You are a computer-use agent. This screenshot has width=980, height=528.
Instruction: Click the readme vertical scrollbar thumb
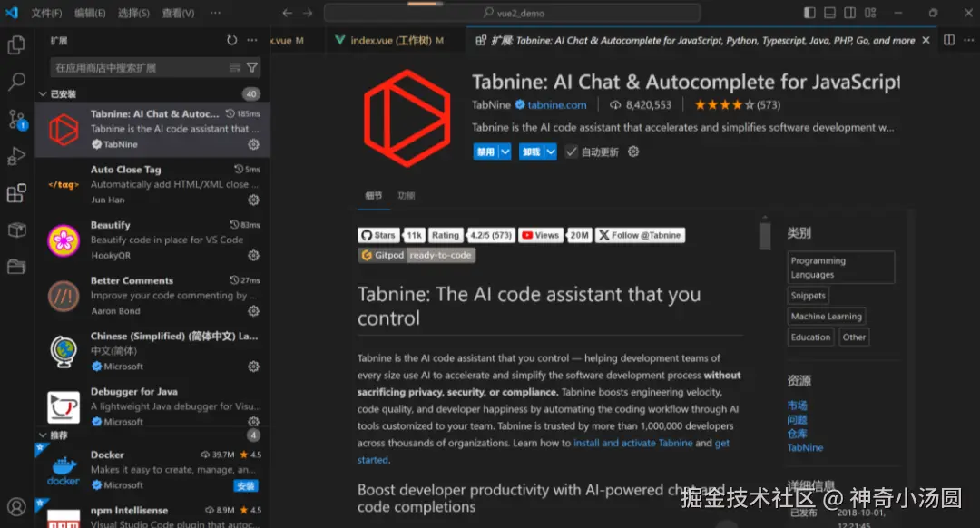point(764,236)
